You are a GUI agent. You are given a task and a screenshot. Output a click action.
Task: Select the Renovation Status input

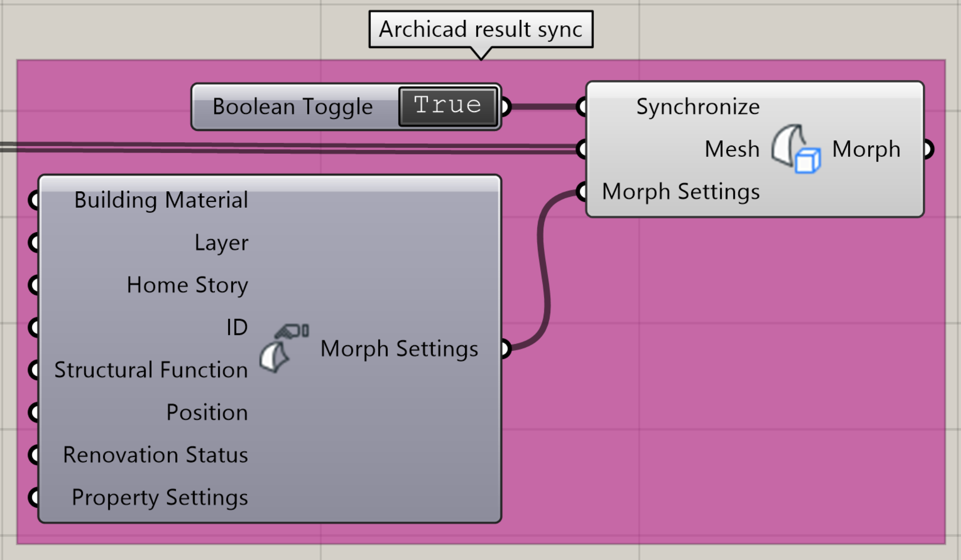155,455
